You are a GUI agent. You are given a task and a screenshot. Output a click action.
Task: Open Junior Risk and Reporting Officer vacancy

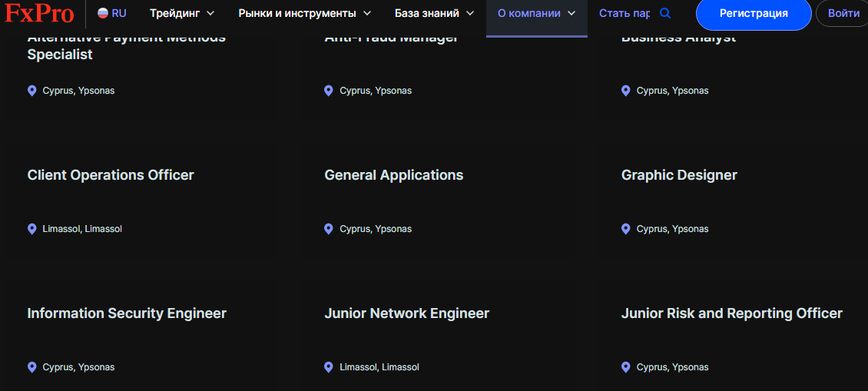(x=731, y=313)
